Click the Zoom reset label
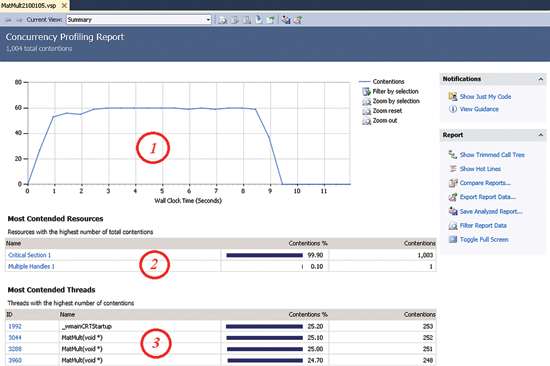This screenshot has width=550, height=366. tap(387, 111)
